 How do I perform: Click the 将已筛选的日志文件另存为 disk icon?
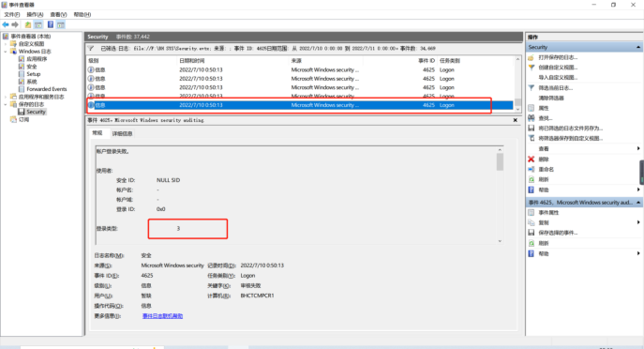tap(532, 129)
